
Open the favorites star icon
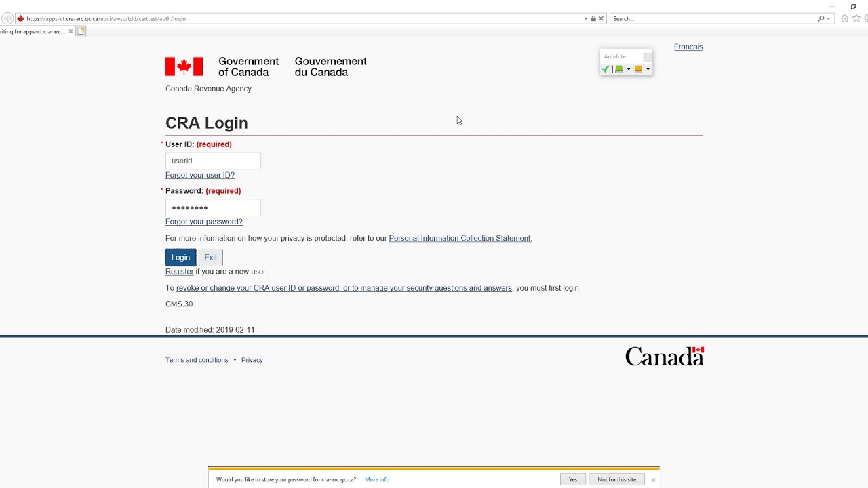(x=856, y=18)
